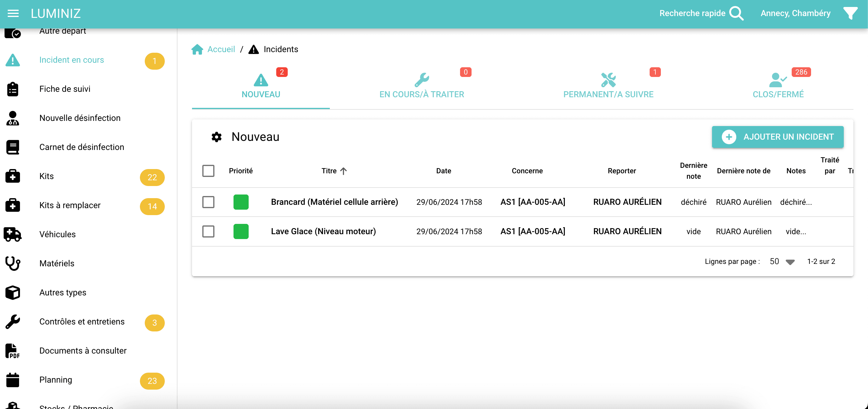Open the Annecy, Chambéry location selector
868x409 pixels.
coord(795,13)
